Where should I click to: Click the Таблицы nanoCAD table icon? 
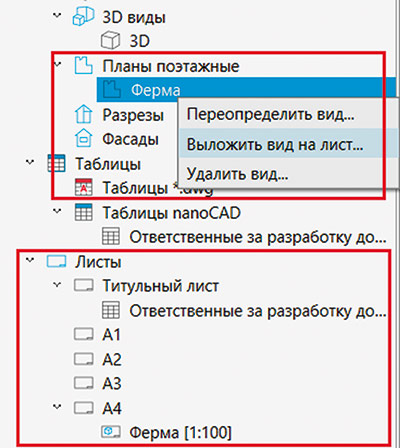83,212
